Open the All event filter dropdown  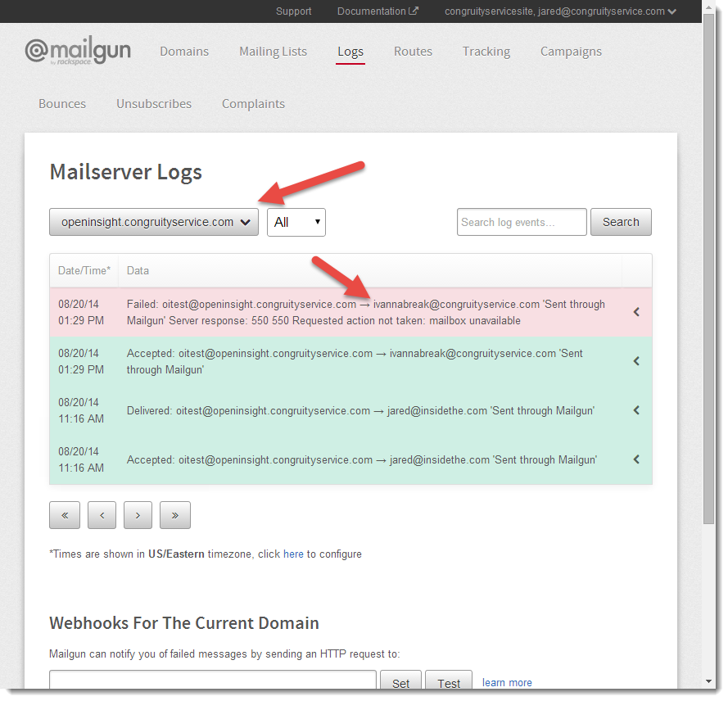(296, 222)
